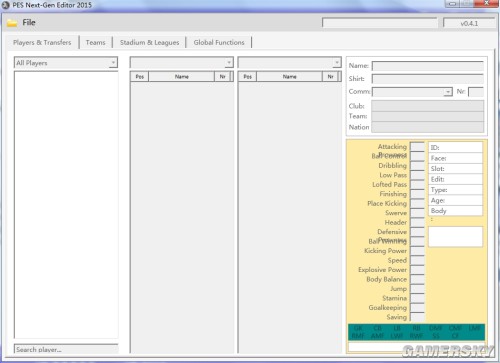Open the first team list dropdown
Viewport: 500px width, 363px height.
(x=182, y=62)
